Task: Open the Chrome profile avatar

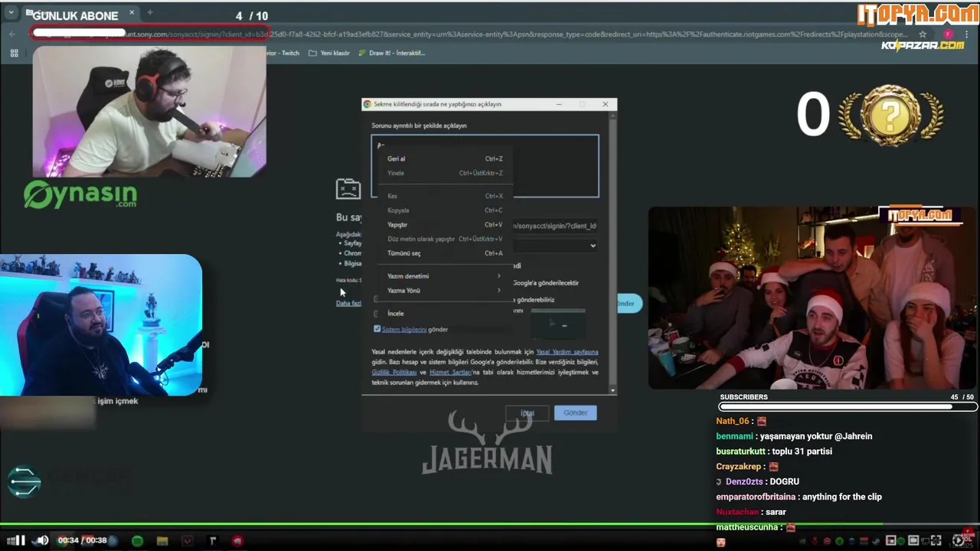Action: pyautogui.click(x=948, y=34)
